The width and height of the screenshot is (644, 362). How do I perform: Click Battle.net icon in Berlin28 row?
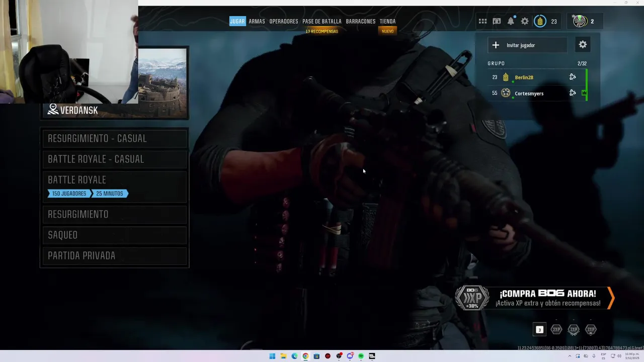point(573,77)
